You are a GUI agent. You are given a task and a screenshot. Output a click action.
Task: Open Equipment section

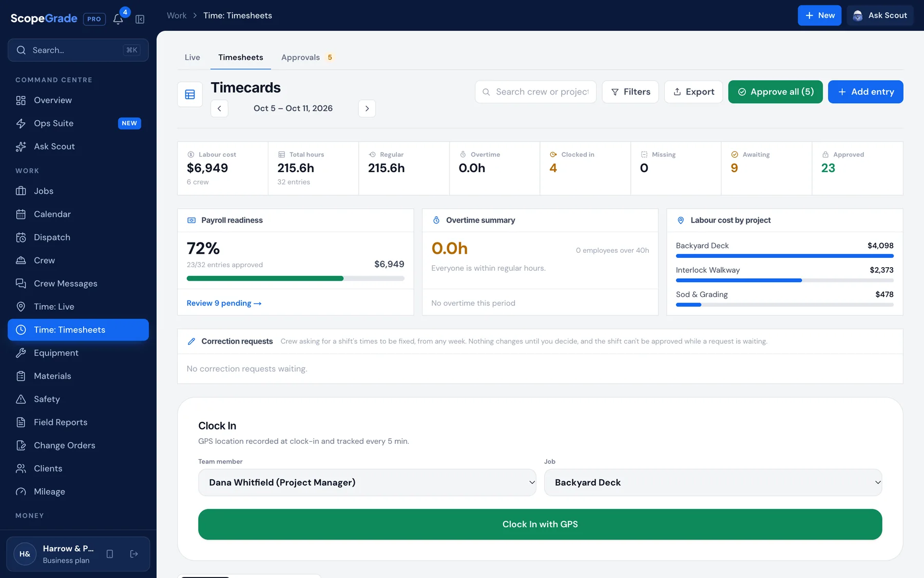pyautogui.click(x=78, y=353)
